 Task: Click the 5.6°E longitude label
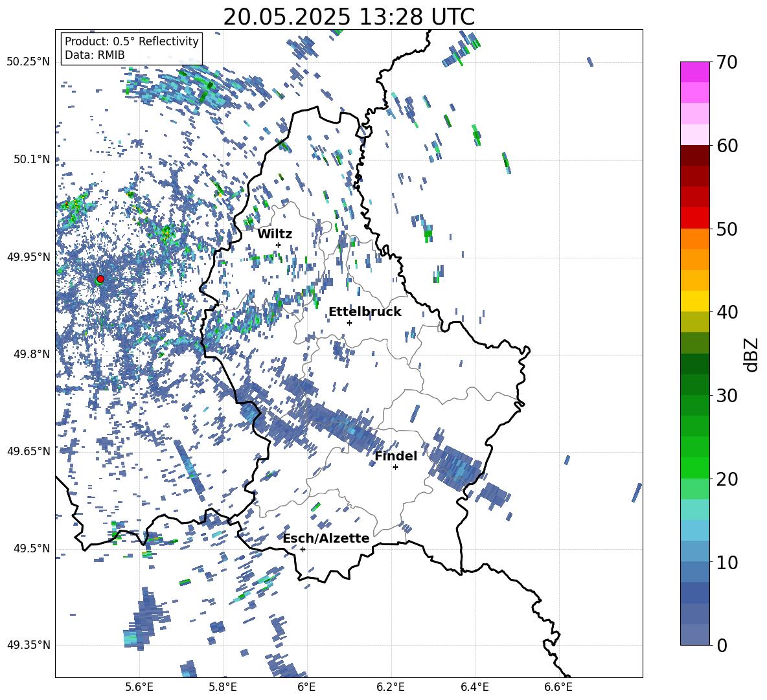139,687
